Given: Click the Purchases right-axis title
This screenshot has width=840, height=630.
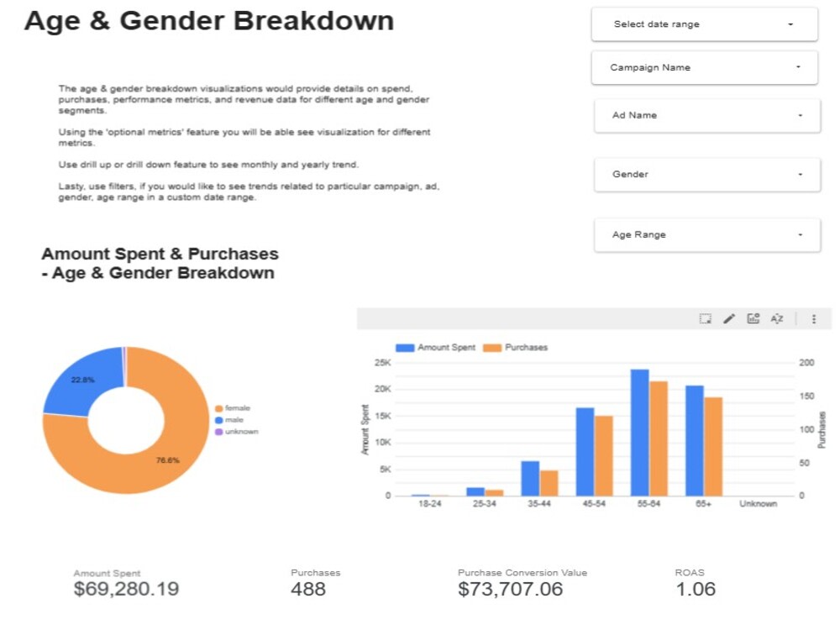Looking at the screenshot, I should click(822, 429).
